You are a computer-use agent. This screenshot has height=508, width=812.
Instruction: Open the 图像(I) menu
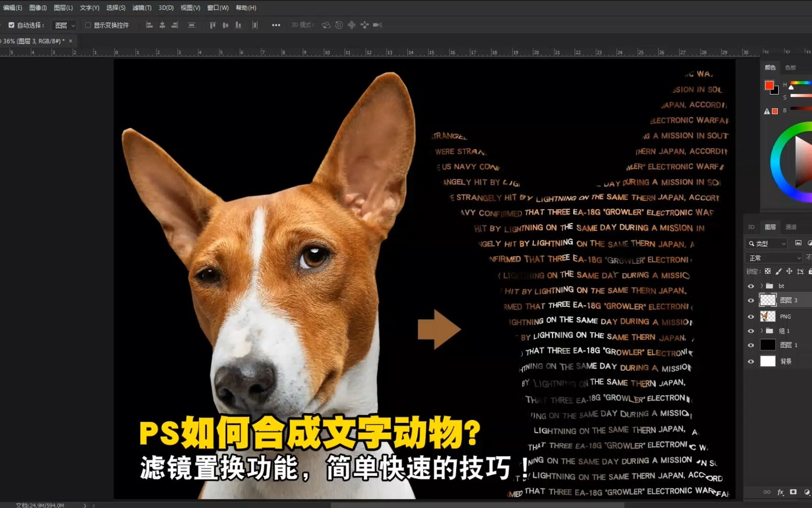tap(38, 8)
